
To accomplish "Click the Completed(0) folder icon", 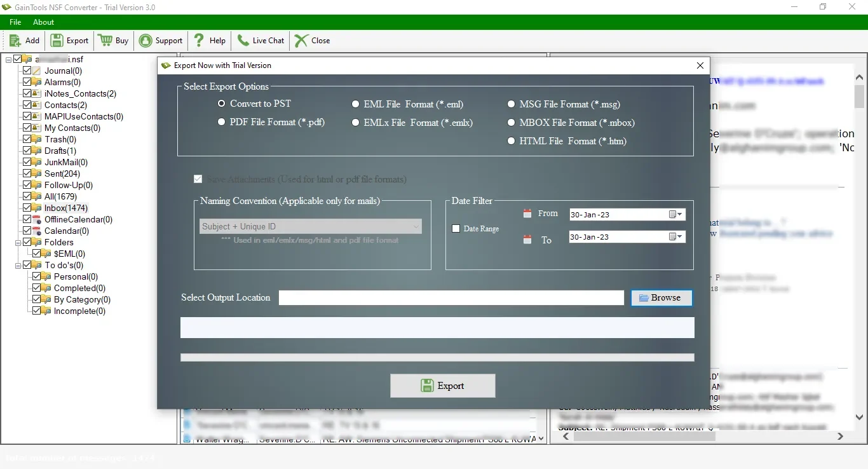I will tap(46, 289).
